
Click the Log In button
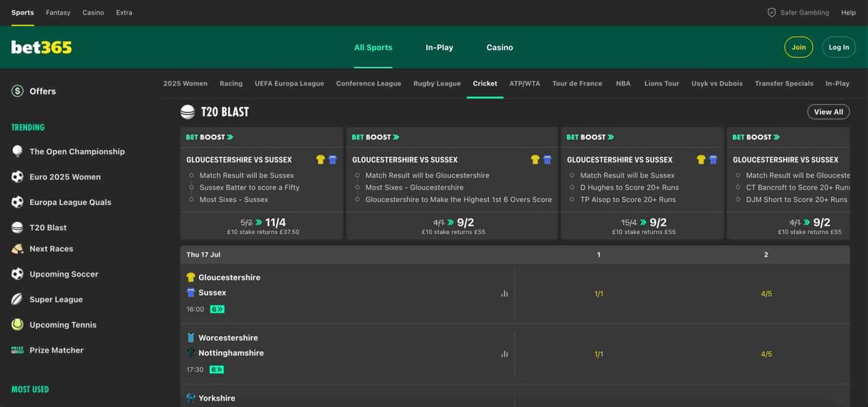click(x=839, y=47)
